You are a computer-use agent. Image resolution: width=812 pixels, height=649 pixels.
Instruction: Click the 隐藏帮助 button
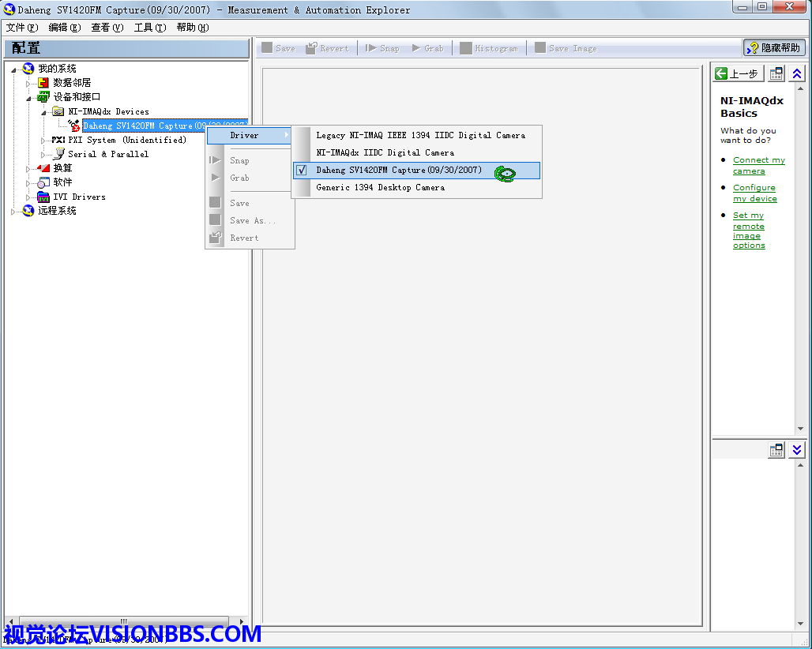coord(774,48)
